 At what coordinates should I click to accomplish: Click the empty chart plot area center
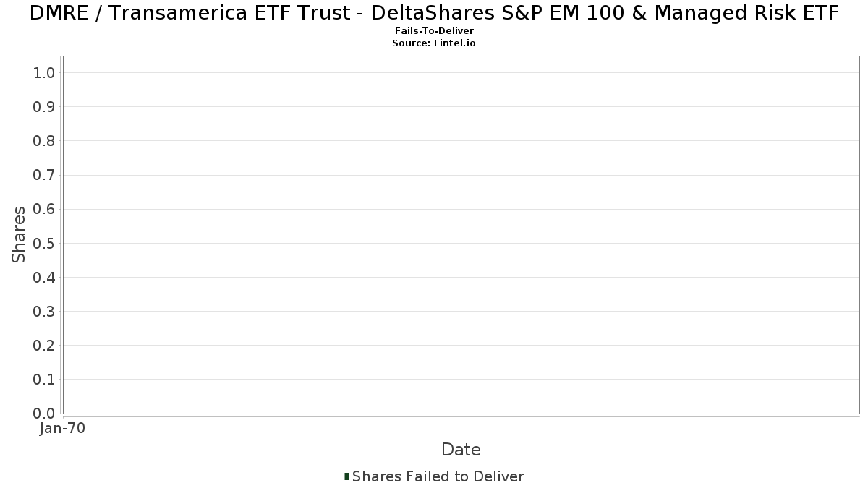[461, 235]
